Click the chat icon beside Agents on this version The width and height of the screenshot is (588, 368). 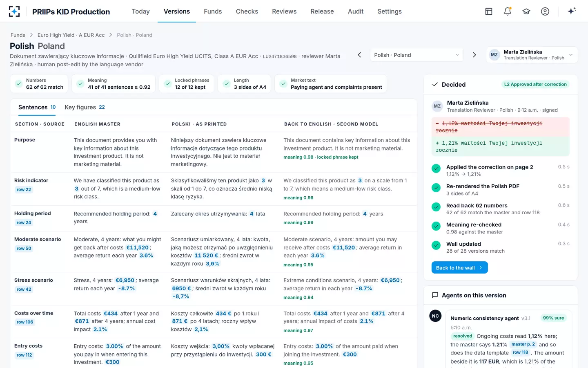tap(435, 295)
